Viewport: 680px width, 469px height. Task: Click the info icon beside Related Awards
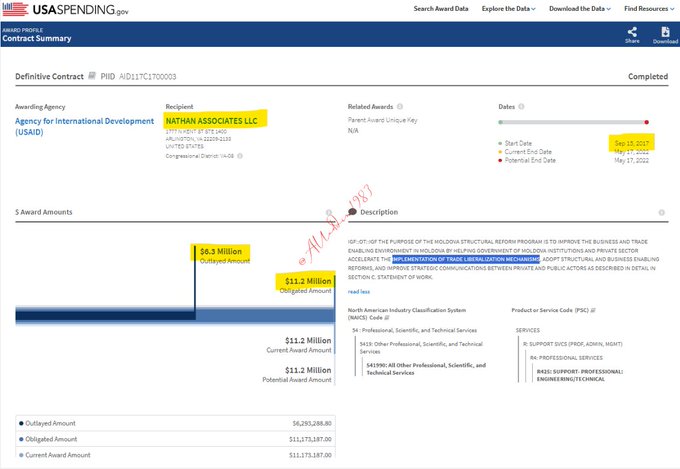click(x=400, y=106)
